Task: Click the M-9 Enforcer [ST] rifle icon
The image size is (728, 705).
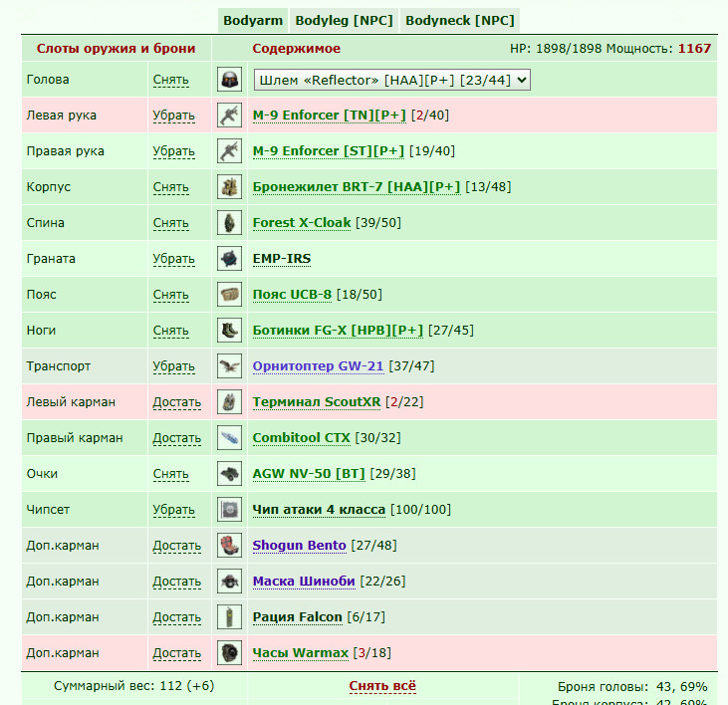Action: coord(229,150)
